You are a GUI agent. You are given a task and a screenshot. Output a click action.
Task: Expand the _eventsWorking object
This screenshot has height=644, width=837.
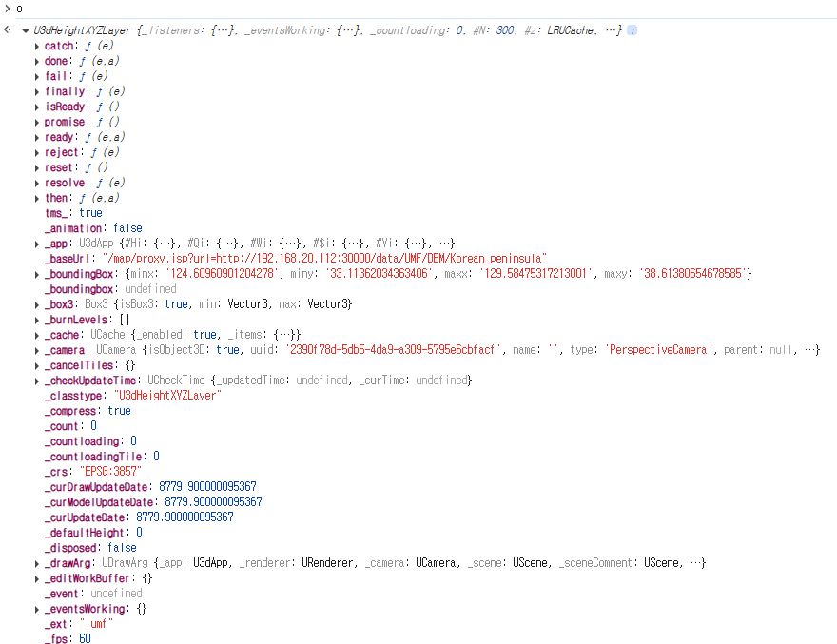point(37,610)
